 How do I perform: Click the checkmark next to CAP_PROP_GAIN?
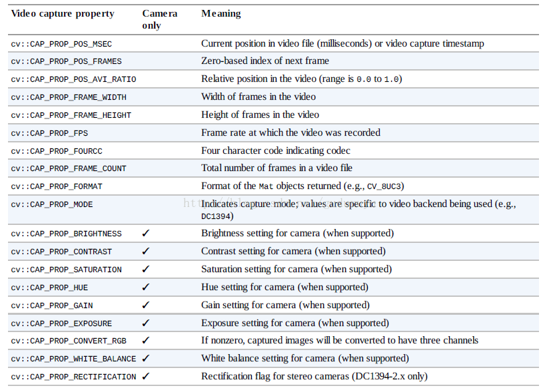pos(146,305)
